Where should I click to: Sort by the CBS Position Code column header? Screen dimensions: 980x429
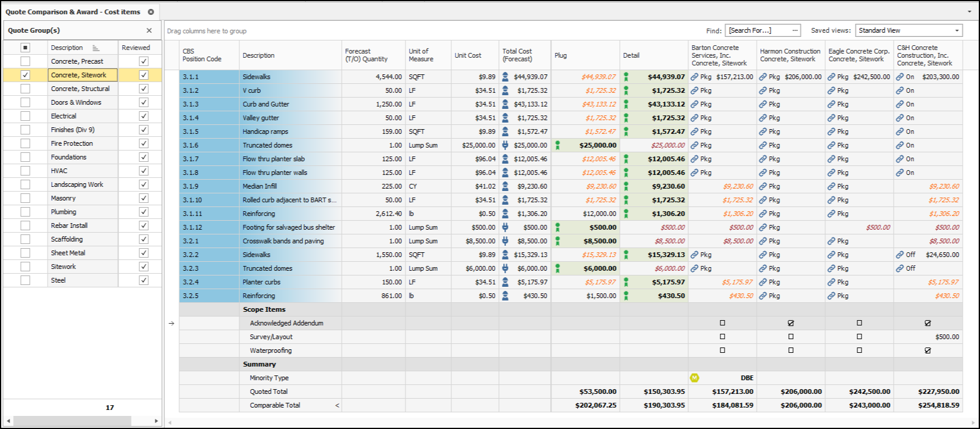click(209, 55)
